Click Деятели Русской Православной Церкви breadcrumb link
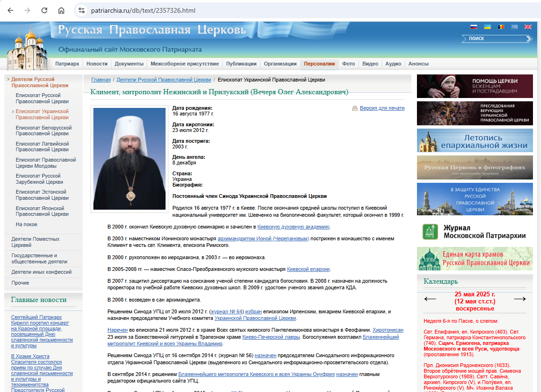Image resolution: width=541 pixels, height=392 pixels. coord(164,80)
